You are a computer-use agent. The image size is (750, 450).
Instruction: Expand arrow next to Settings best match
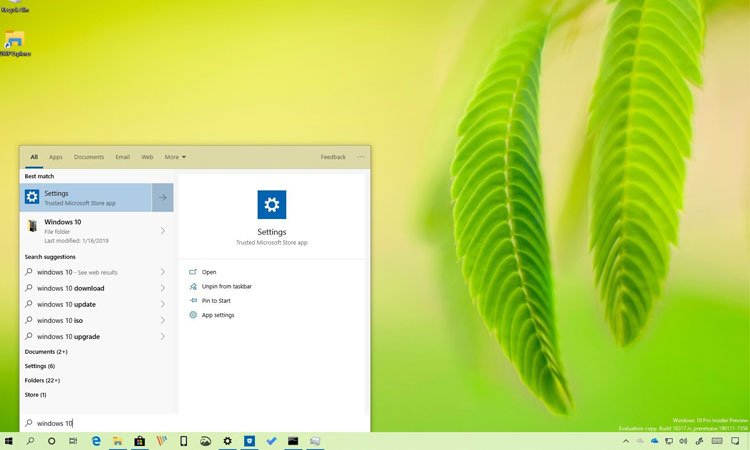pos(162,198)
